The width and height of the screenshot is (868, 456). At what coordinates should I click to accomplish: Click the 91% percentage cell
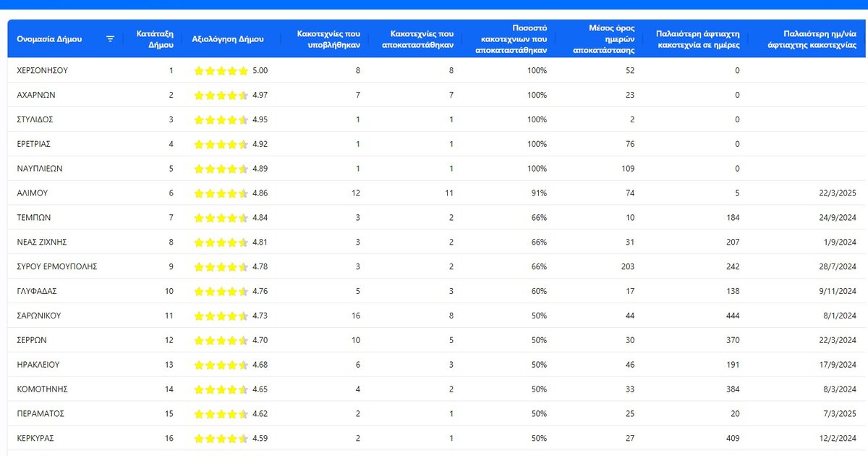tap(537, 193)
